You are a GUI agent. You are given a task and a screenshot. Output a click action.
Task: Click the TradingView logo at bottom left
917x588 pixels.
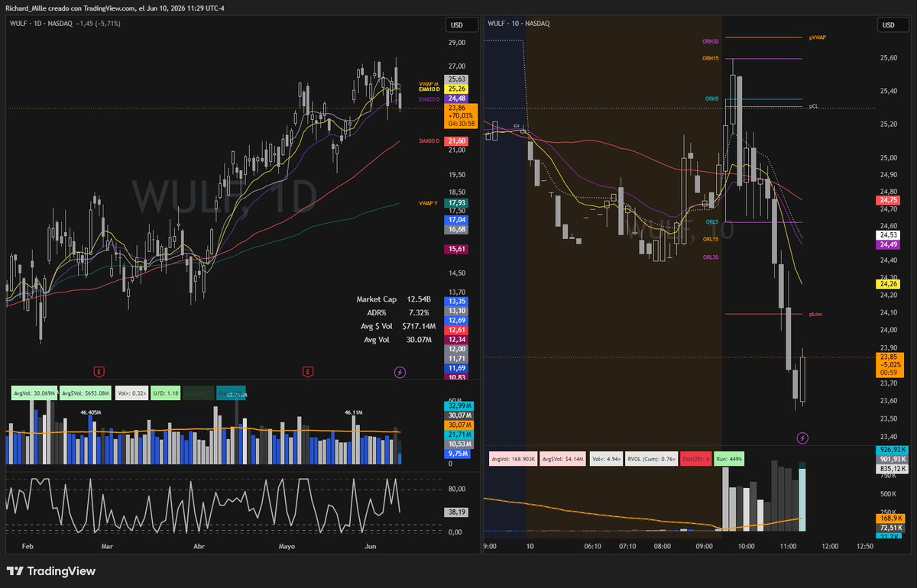click(51, 571)
